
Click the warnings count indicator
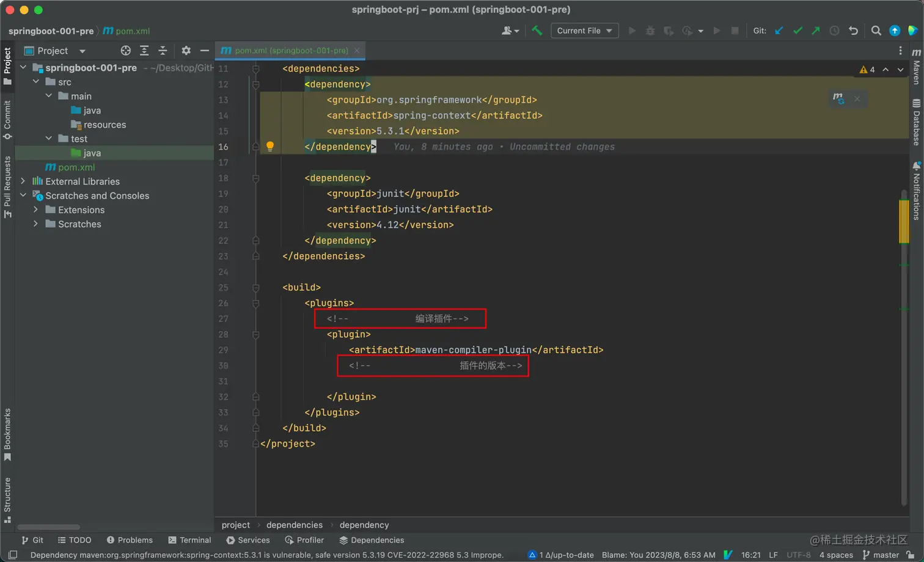(867, 70)
